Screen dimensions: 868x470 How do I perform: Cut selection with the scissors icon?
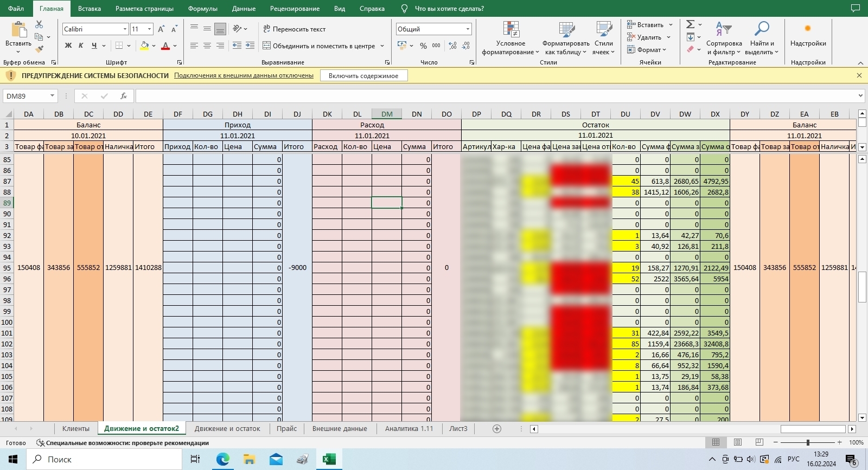coord(39,24)
